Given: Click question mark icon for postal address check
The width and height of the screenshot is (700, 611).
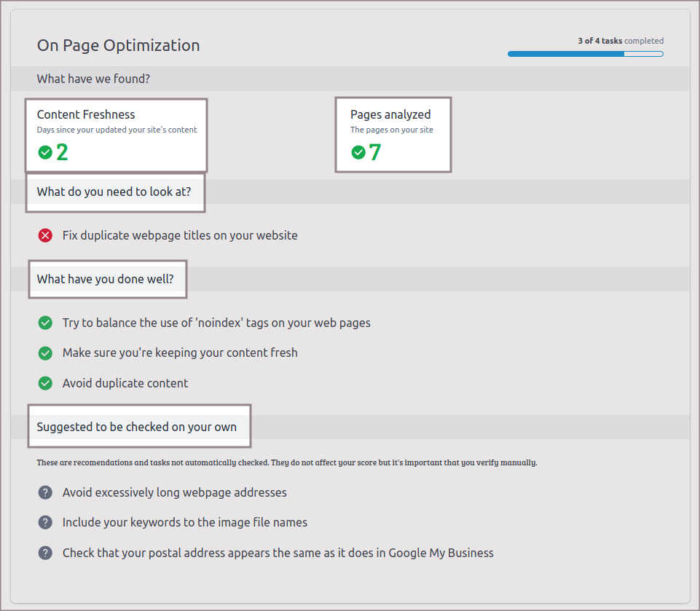Looking at the screenshot, I should click(45, 553).
